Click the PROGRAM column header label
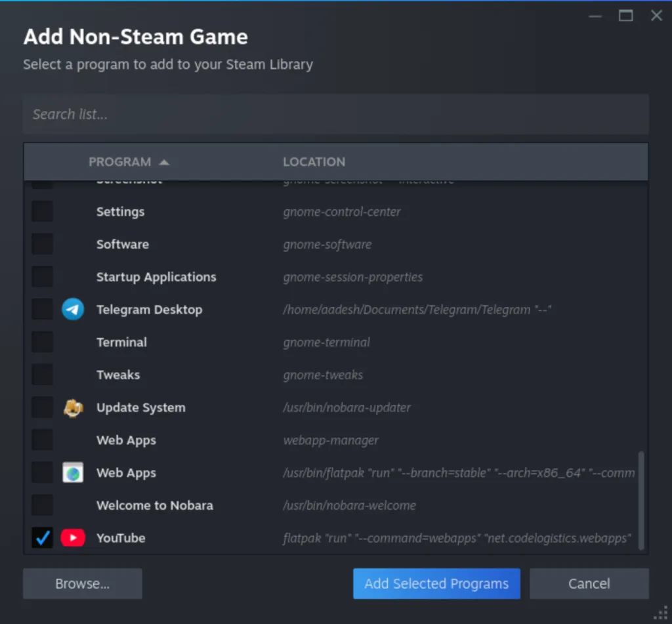672x624 pixels. tap(120, 162)
